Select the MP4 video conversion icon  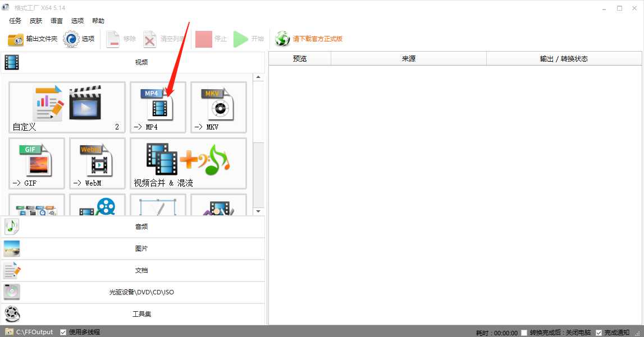click(x=158, y=107)
